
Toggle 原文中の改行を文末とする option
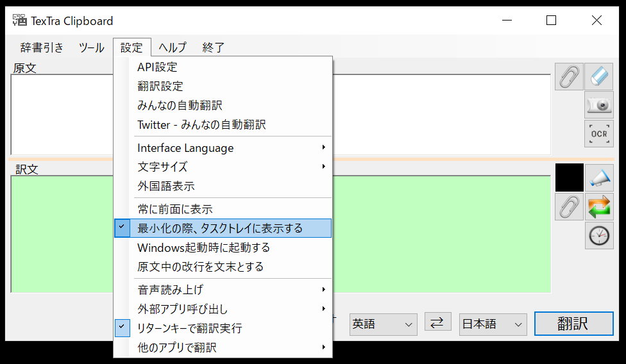click(223, 267)
